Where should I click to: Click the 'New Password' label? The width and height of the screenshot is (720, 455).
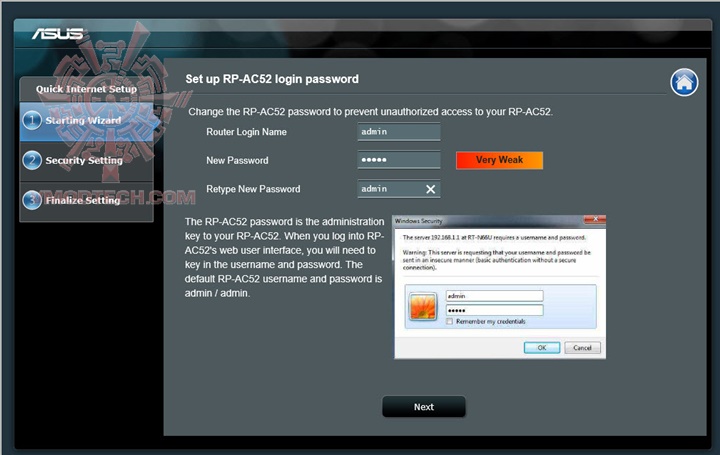point(237,160)
